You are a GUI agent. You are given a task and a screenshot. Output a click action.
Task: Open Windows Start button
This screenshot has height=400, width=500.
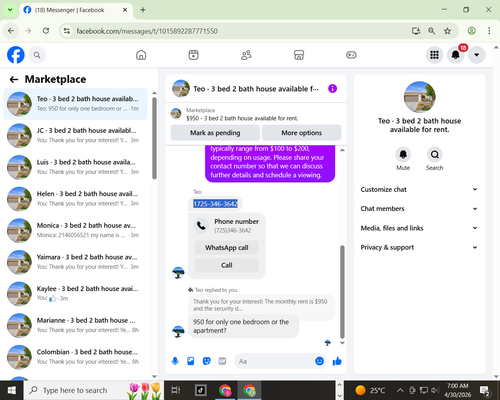12,390
